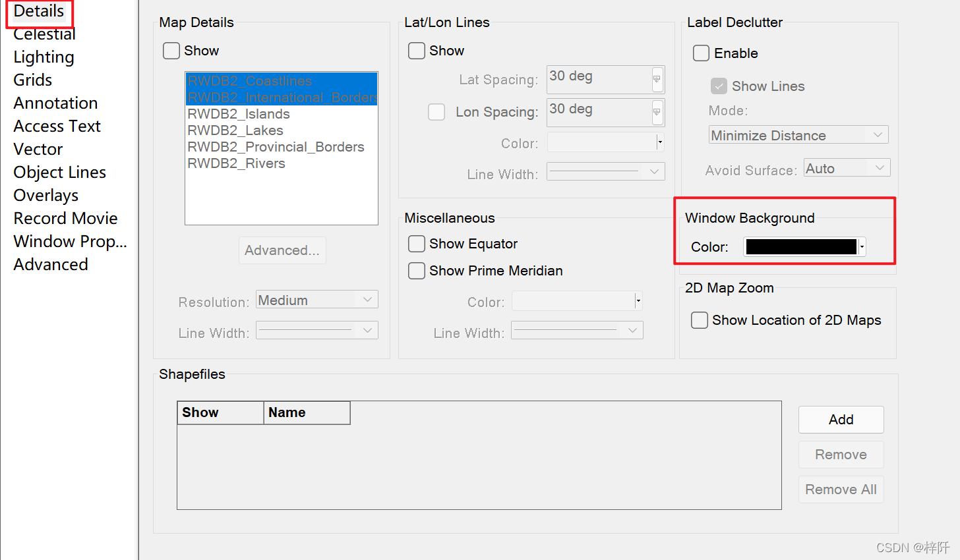The image size is (960, 560).
Task: Toggle Show Location of 2D Maps
Action: [700, 320]
